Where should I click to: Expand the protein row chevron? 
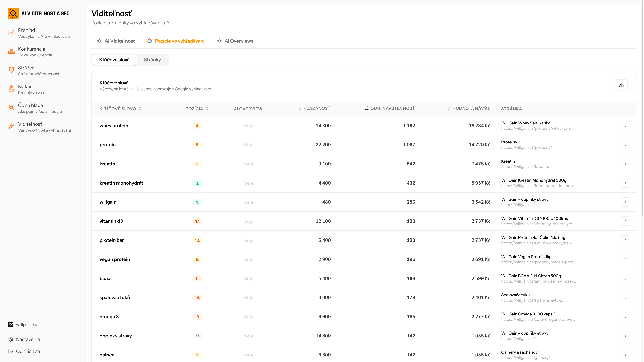coord(625,145)
